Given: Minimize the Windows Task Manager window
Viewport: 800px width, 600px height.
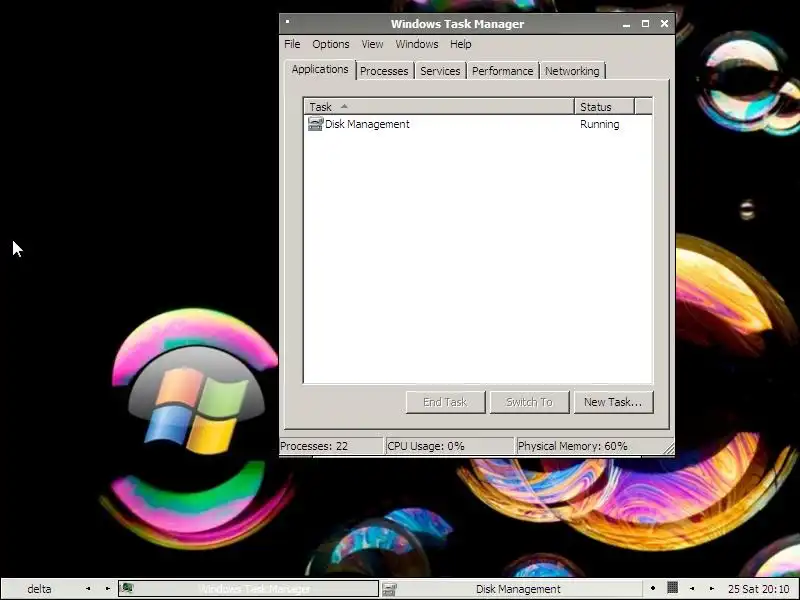Looking at the screenshot, I should (x=626, y=24).
